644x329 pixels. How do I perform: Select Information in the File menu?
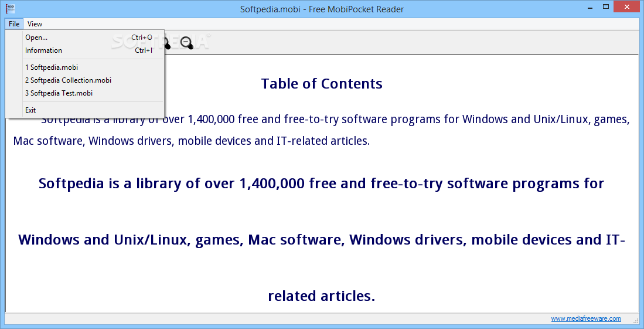click(x=85, y=50)
